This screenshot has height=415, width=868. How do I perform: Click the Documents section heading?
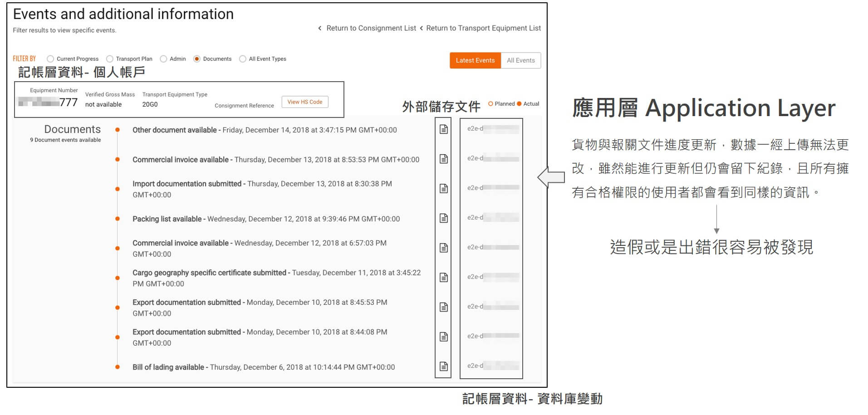(72, 129)
